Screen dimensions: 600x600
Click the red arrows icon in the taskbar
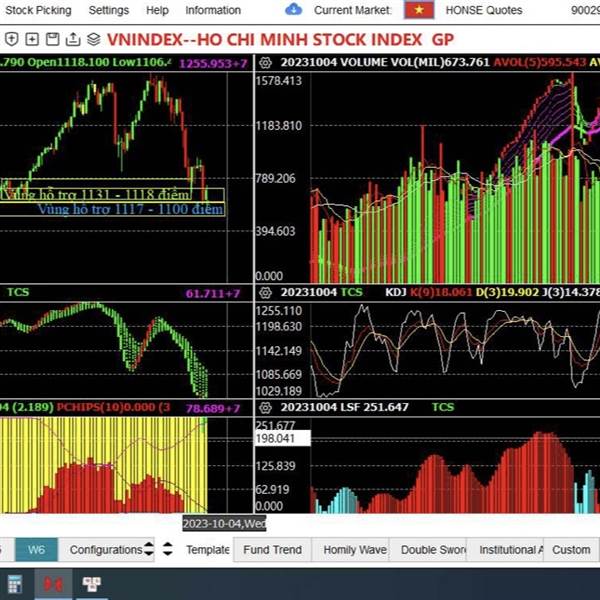pyautogui.click(x=53, y=584)
